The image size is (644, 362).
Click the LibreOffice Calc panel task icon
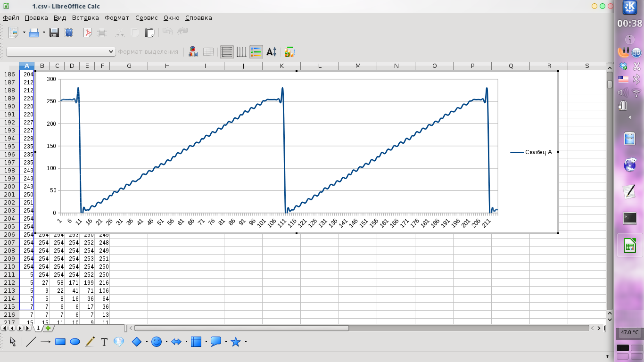coord(630,246)
